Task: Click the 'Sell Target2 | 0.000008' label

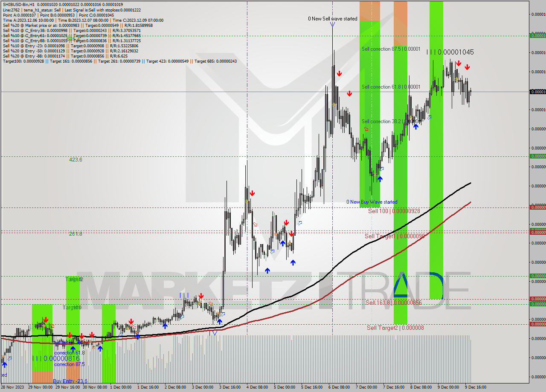Action: click(x=395, y=328)
